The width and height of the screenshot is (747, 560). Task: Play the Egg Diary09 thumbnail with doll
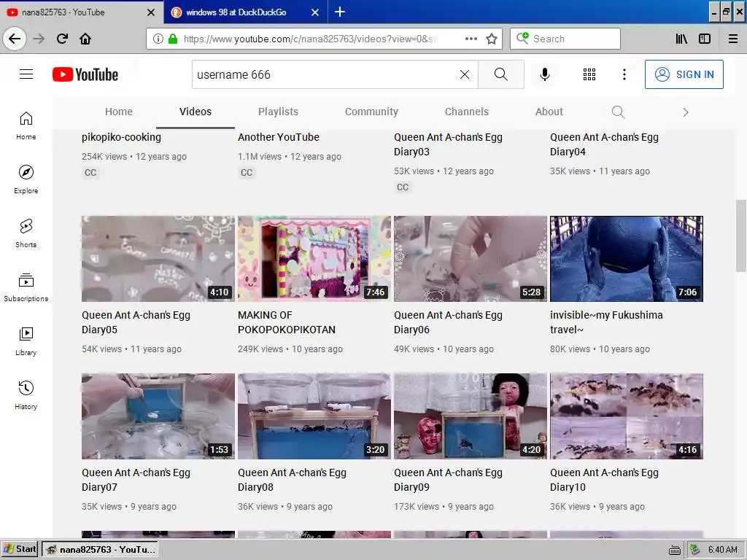click(x=471, y=416)
